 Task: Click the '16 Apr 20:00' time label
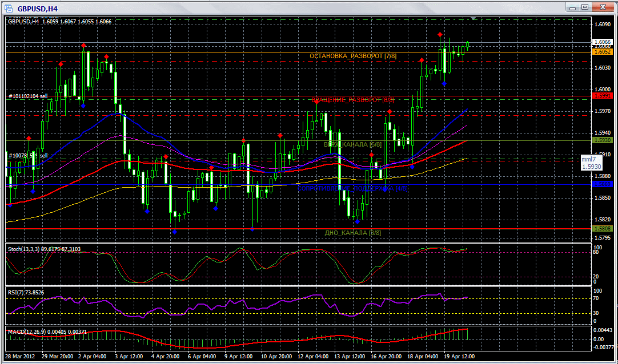pos(386,356)
